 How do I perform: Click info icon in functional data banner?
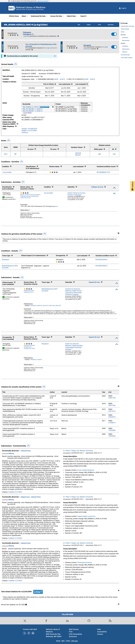tap(5, 56)
